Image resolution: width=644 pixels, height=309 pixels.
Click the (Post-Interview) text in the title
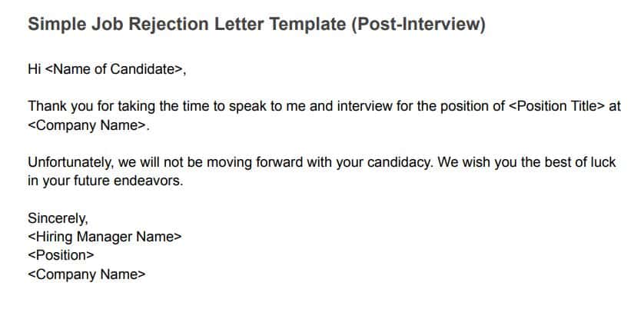pos(419,25)
